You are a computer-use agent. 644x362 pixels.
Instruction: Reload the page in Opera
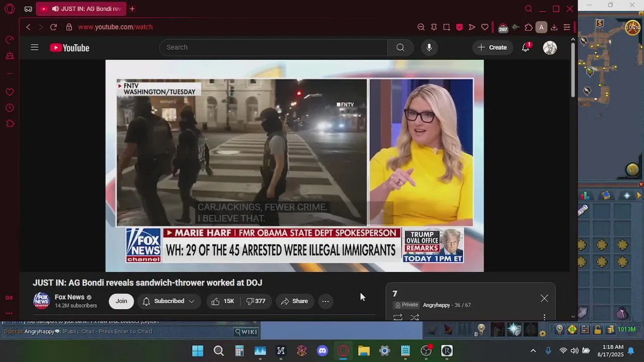(x=53, y=27)
